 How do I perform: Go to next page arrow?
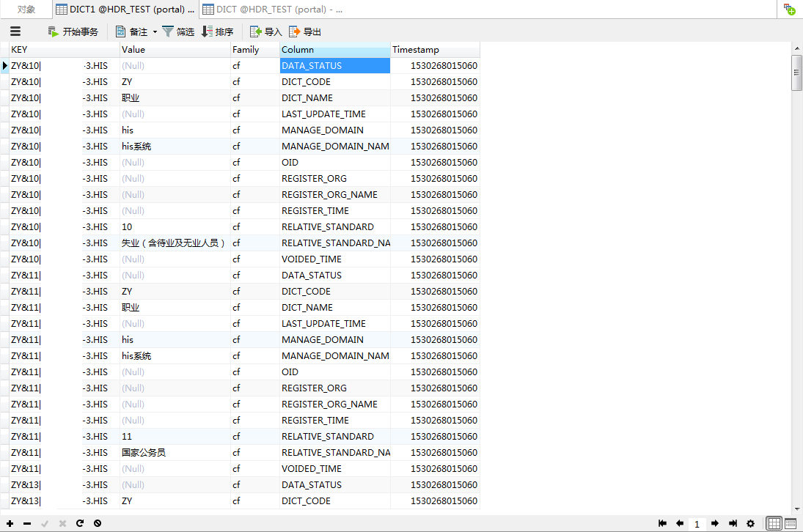point(715,523)
